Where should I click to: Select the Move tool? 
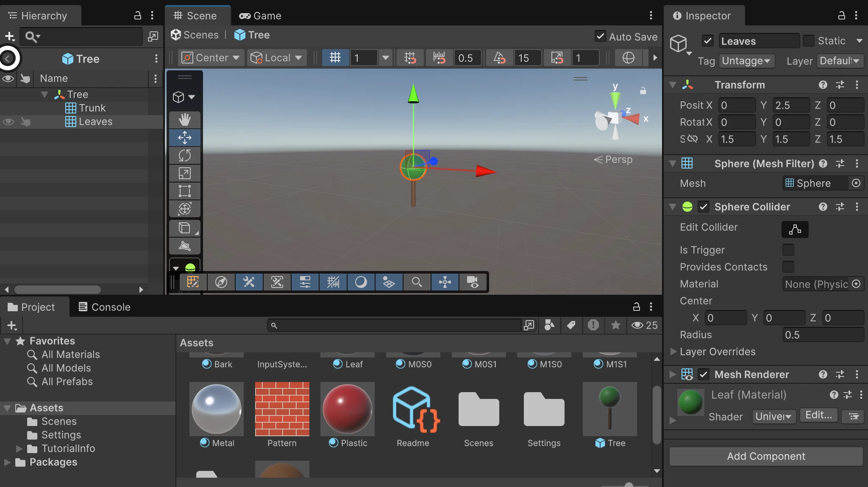pos(184,138)
